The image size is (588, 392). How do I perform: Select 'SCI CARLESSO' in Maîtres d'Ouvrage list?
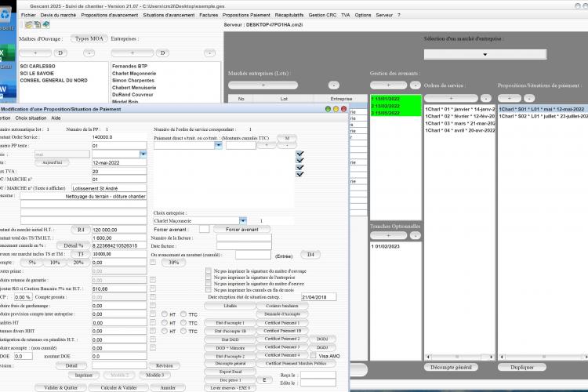point(38,66)
